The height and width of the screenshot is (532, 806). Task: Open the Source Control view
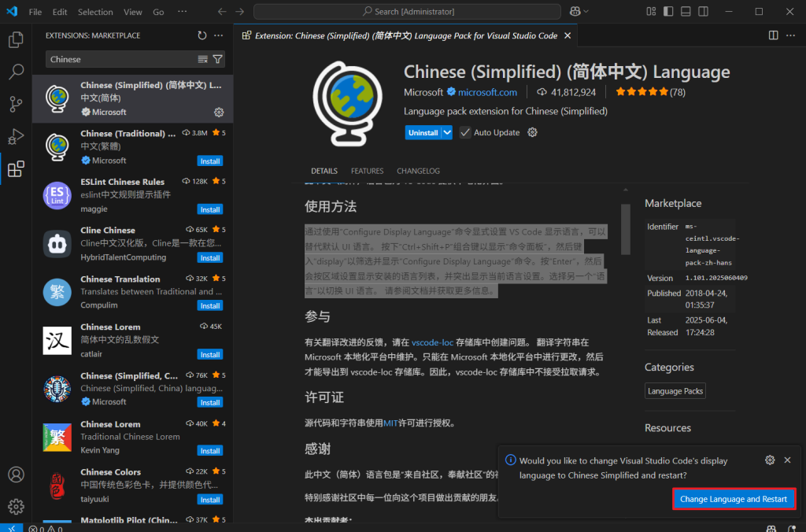click(16, 105)
